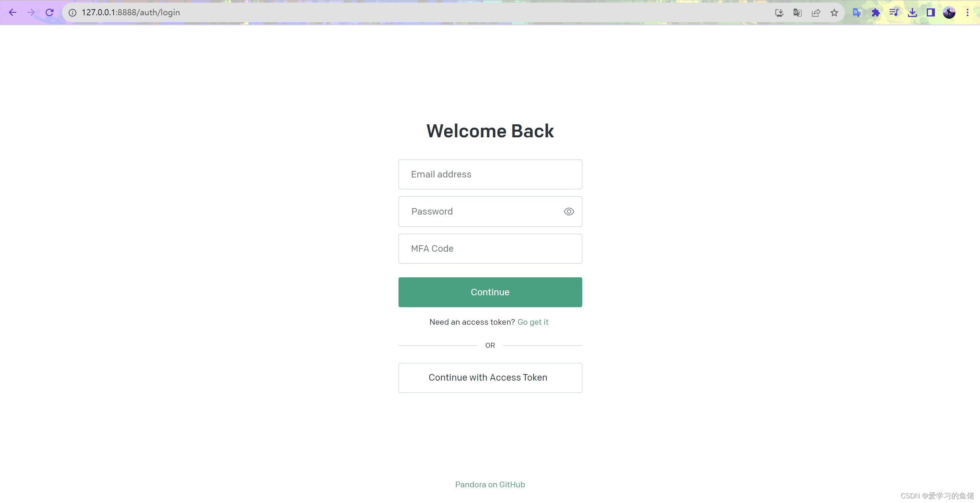Viewport: 980px width, 503px height.
Task: Click the download icon in browser toolbar
Action: click(912, 13)
